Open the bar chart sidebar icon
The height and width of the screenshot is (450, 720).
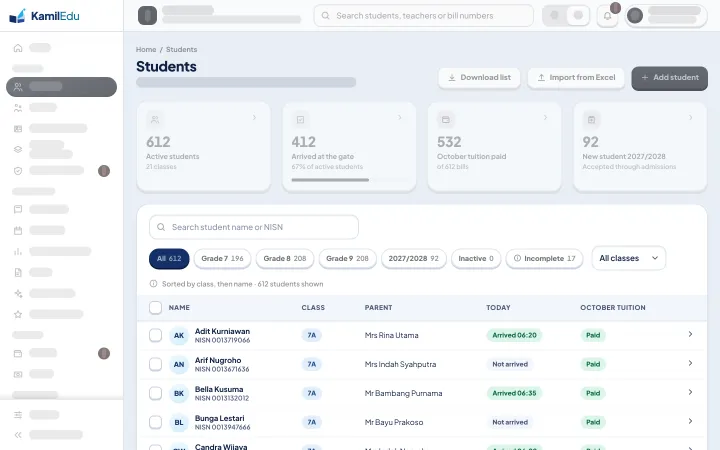18,252
